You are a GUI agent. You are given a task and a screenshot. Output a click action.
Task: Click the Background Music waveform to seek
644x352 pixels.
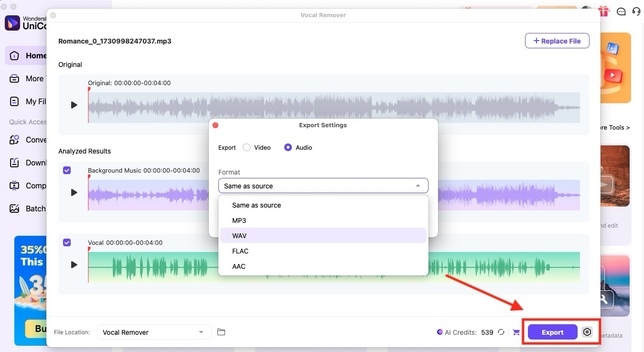334,195
